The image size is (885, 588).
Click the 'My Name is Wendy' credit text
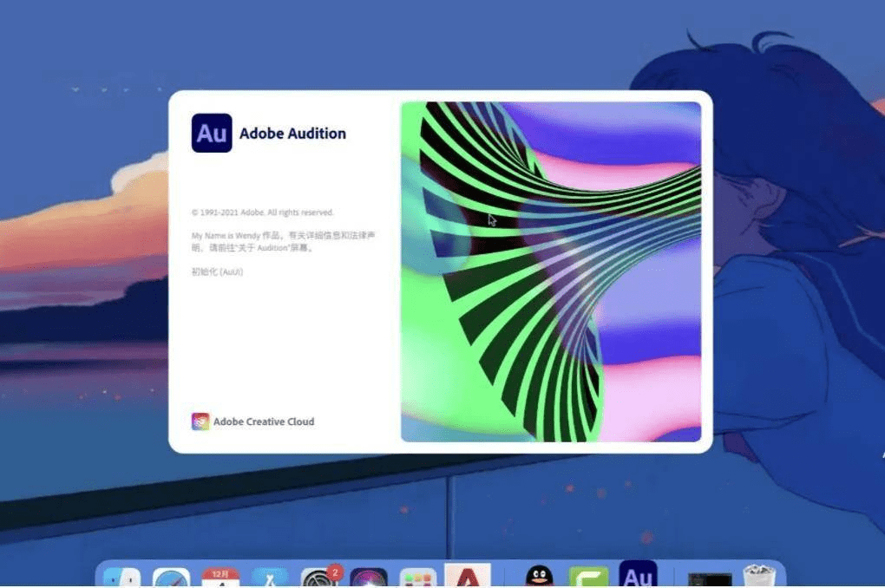point(284,241)
